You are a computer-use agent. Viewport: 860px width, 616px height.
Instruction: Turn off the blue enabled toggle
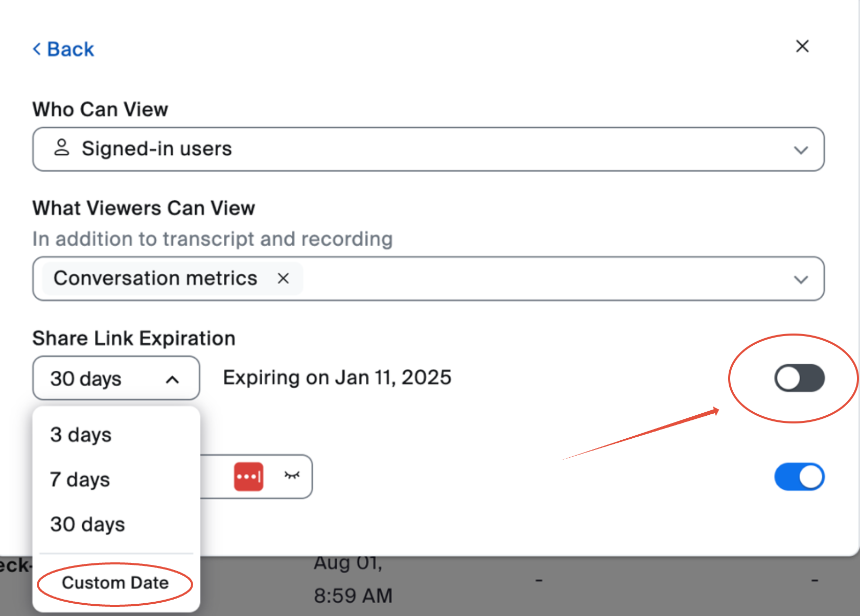pos(799,477)
